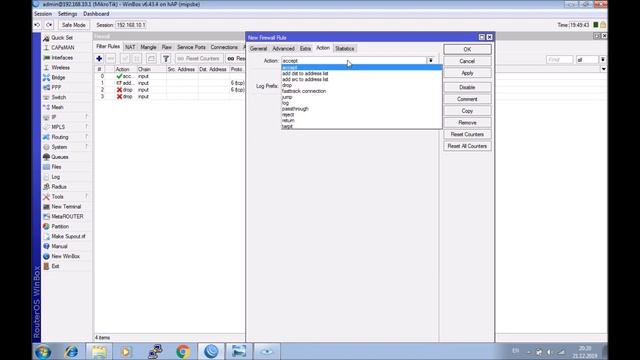Click the Comment button in rule dialog
The image size is (640, 360).
(x=467, y=99)
